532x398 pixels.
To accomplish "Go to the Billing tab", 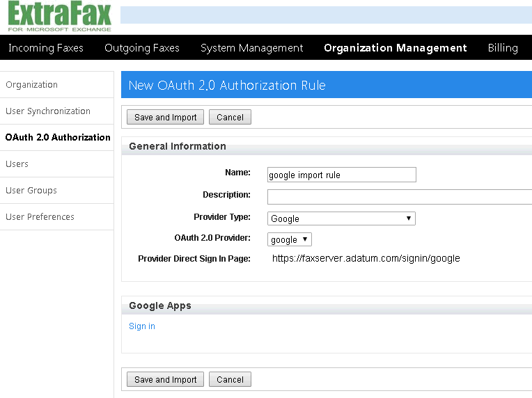I will point(503,48).
